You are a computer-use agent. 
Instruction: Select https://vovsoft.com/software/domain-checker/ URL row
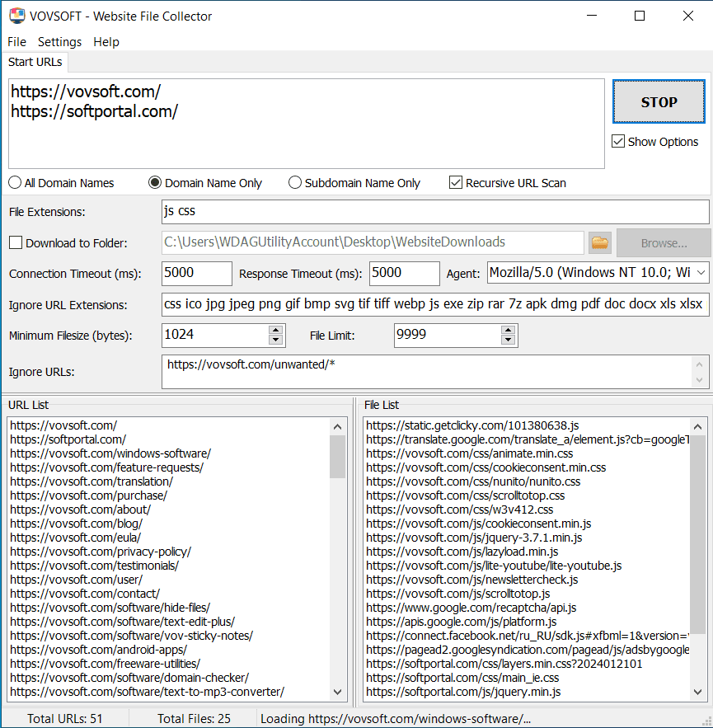(129, 678)
